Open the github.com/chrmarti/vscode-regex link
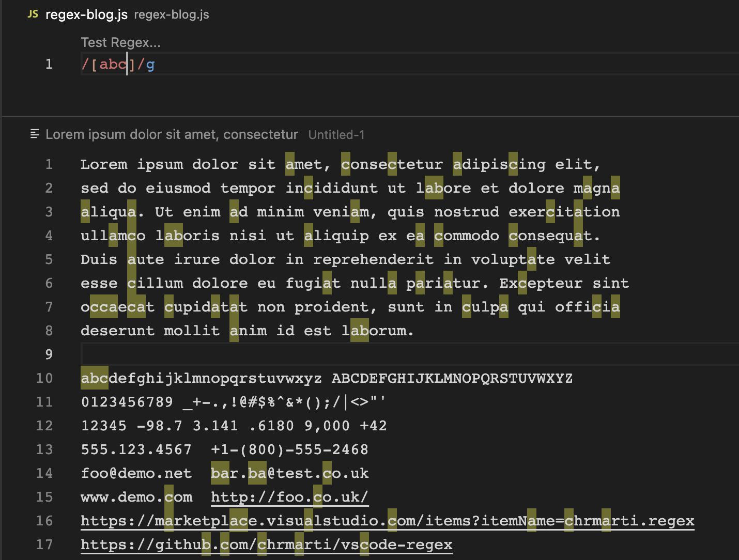Viewport: 739px width, 560px height. (266, 545)
